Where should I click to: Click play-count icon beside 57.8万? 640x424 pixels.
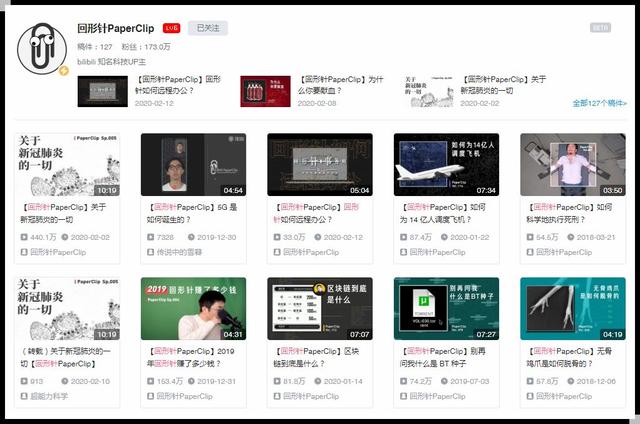(530, 381)
